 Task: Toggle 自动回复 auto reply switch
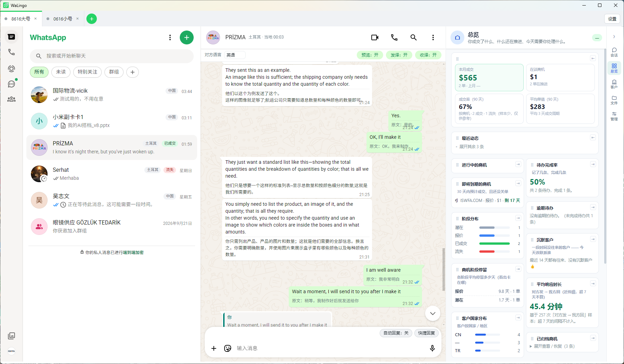pyautogui.click(x=396, y=333)
